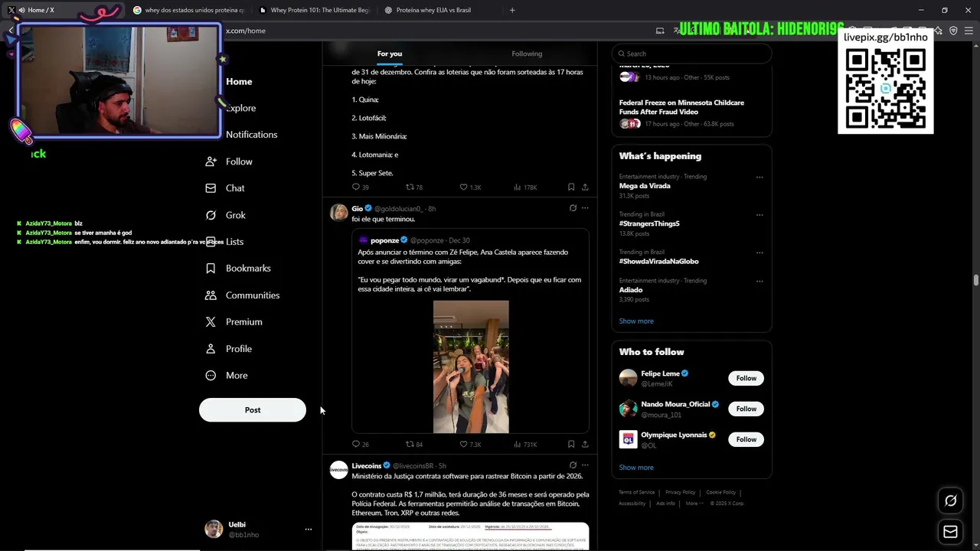Image resolution: width=980 pixels, height=551 pixels.
Task: Open options for #StrangersThings5 trend
Action: pyautogui.click(x=759, y=215)
